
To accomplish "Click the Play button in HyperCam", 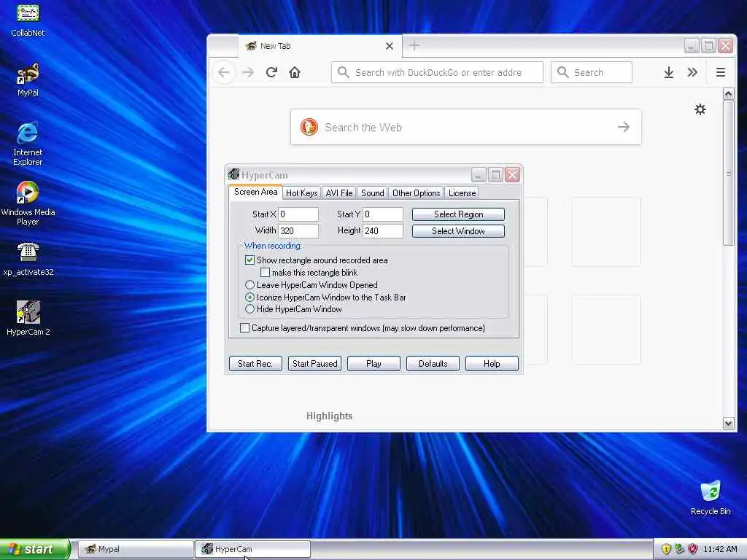I will click(x=373, y=364).
